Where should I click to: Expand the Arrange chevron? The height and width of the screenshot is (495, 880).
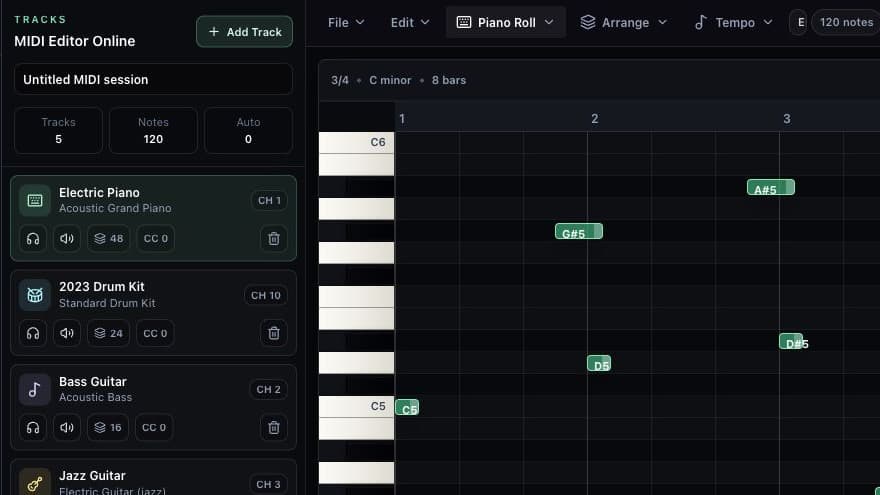pyautogui.click(x=662, y=22)
